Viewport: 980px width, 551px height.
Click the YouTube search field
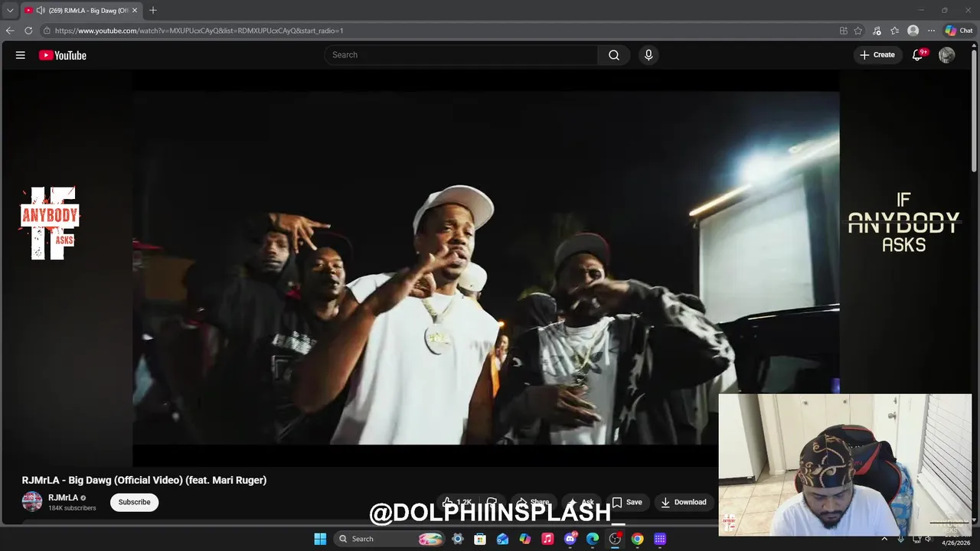[461, 55]
